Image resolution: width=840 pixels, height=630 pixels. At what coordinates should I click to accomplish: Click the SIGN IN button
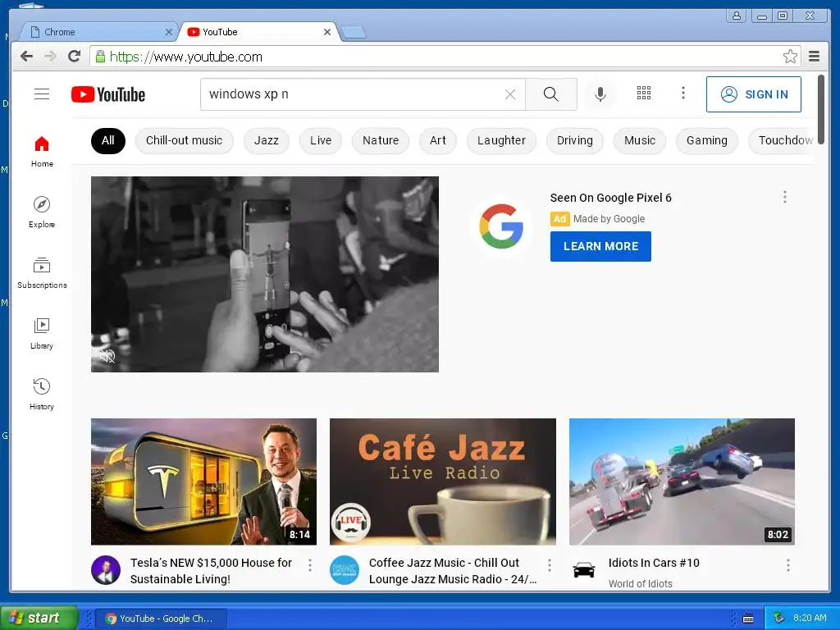pos(754,94)
